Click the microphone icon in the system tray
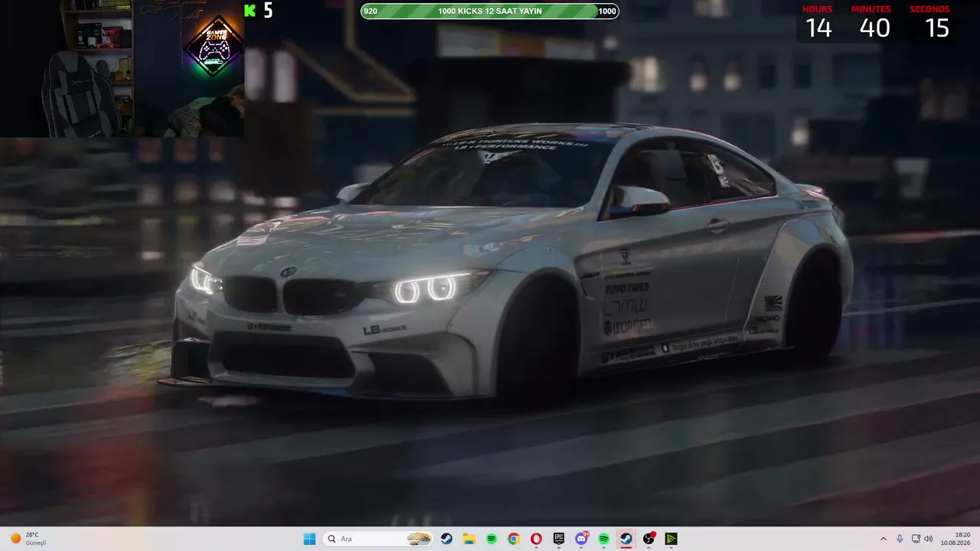The width and height of the screenshot is (980, 551). click(x=900, y=539)
